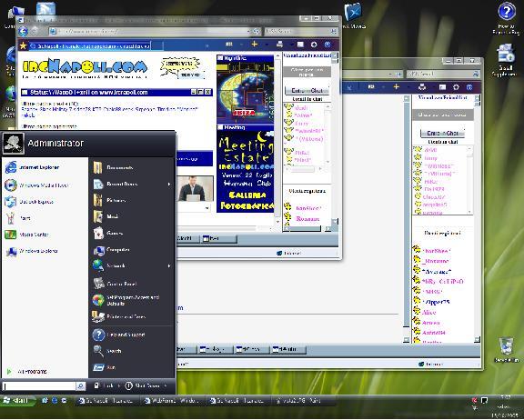524x420 pixels.
Task: Select the ircNapoli tab in front browser
Action: (x=89, y=45)
